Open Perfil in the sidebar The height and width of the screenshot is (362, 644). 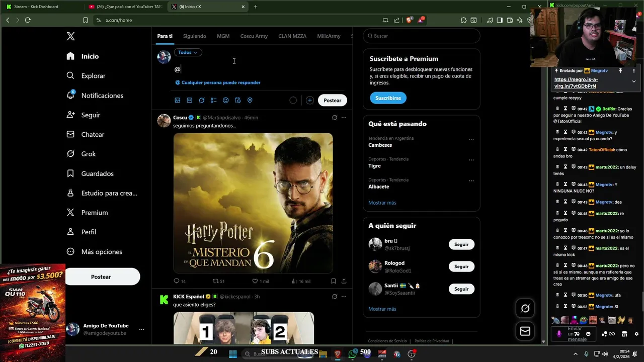coord(81,232)
